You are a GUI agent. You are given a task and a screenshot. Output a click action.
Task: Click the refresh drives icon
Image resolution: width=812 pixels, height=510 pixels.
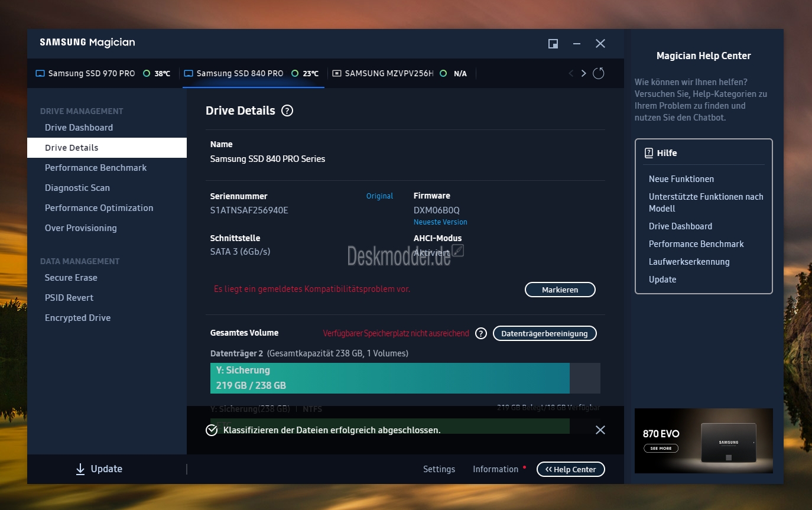point(599,73)
